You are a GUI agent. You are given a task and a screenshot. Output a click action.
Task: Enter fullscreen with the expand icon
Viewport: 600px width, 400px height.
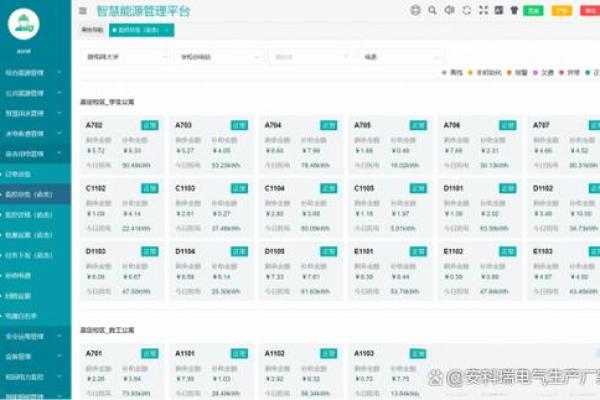[483, 11]
